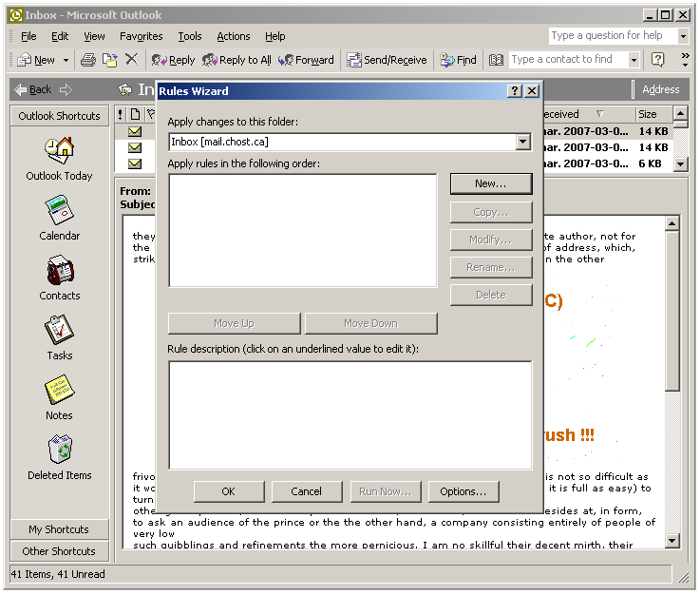Open the New button dropdown arrow
This screenshot has width=700, height=595.
pyautogui.click(x=66, y=60)
